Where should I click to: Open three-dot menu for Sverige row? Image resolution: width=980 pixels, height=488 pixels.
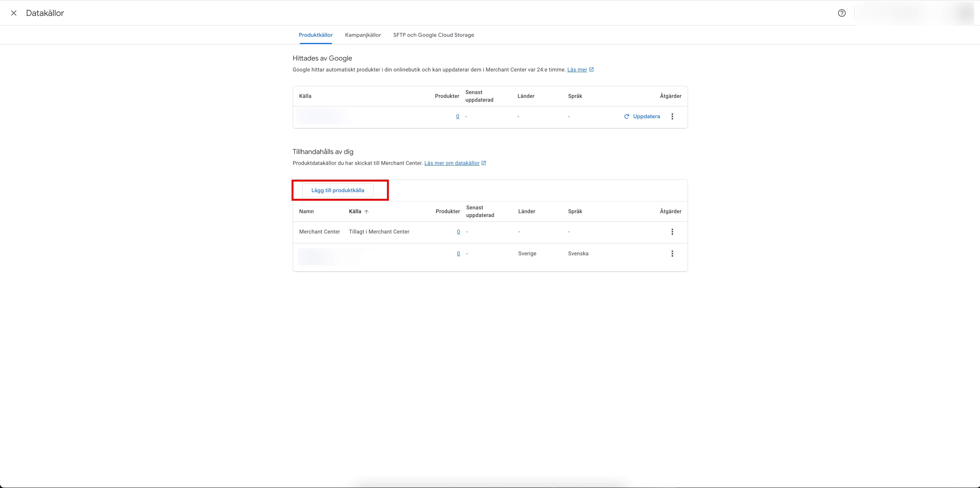[672, 254]
